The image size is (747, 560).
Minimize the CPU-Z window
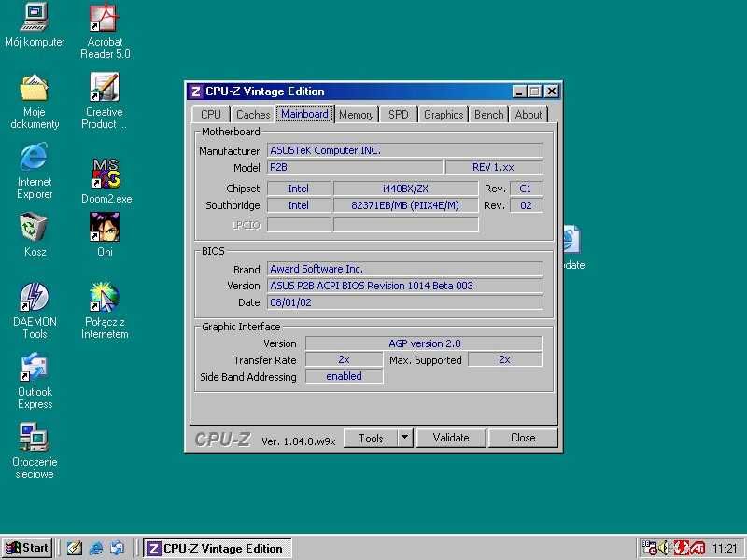tap(519, 91)
